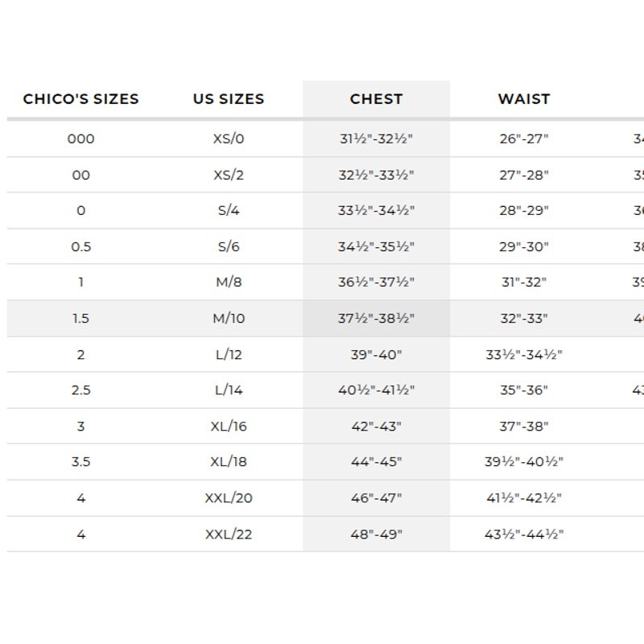
Task: Click the 43½"-44½" waist measurement
Action: click(x=524, y=535)
